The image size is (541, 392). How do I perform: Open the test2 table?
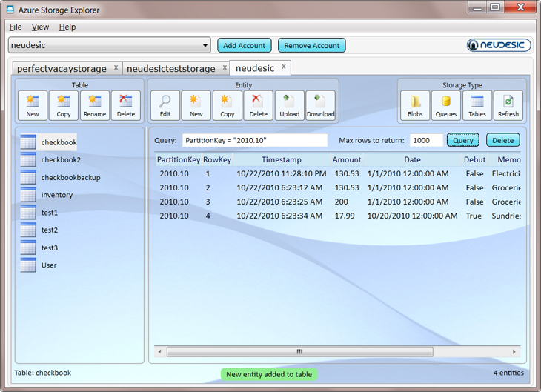tap(39, 230)
